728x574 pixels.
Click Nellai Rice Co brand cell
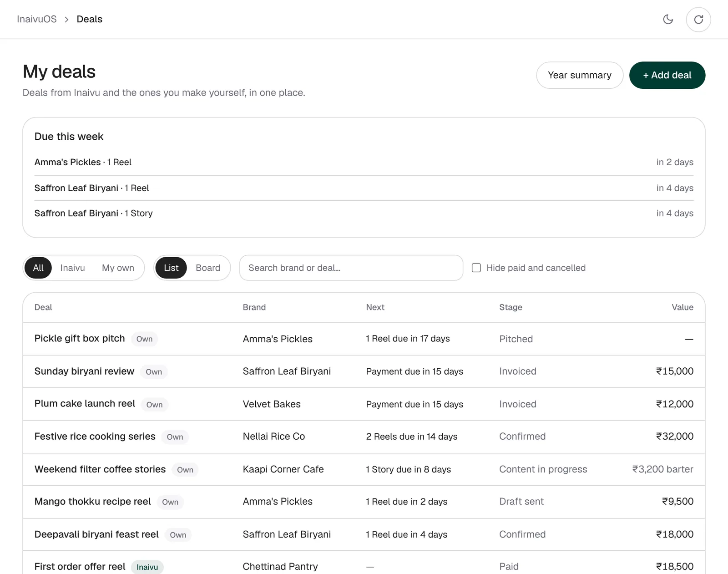click(x=274, y=436)
